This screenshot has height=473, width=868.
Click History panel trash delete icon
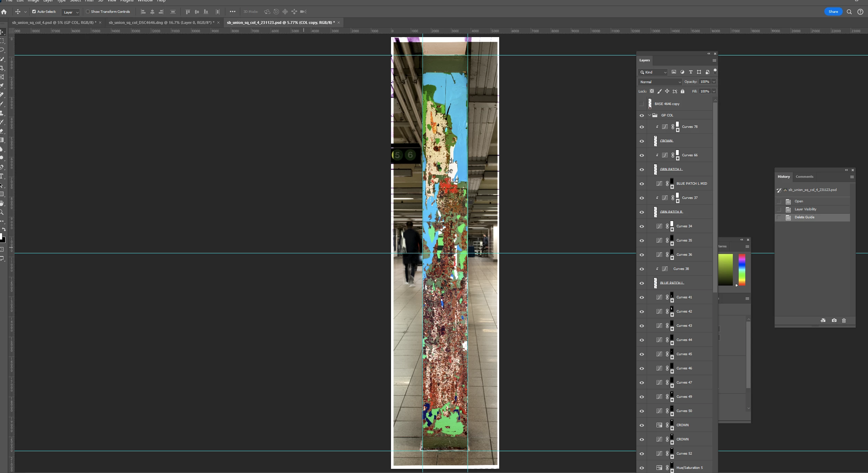(844, 321)
